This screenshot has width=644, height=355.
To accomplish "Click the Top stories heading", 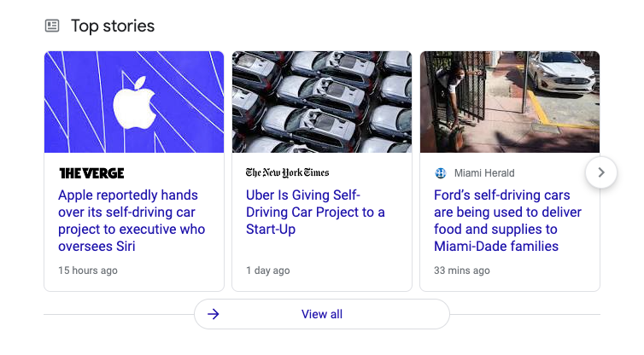I will [113, 26].
